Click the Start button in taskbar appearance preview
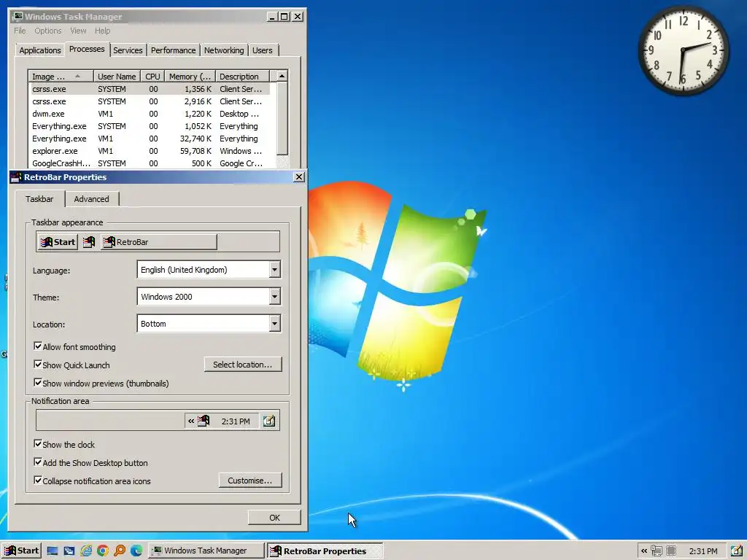 coord(58,242)
